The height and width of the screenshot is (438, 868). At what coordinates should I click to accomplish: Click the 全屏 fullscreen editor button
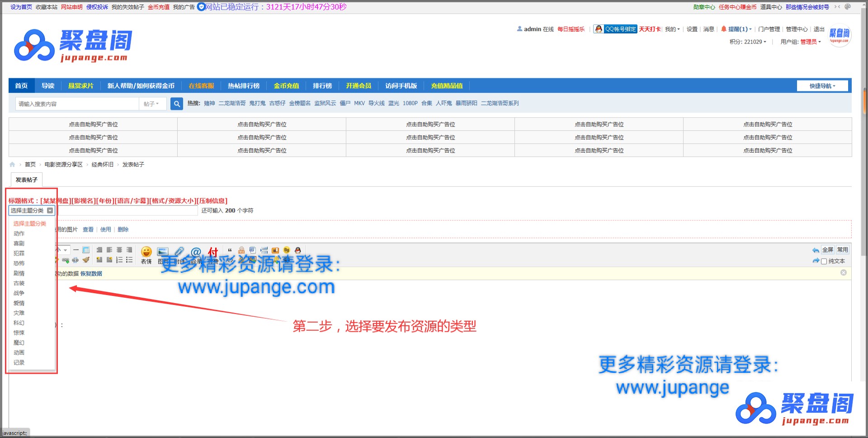point(828,250)
